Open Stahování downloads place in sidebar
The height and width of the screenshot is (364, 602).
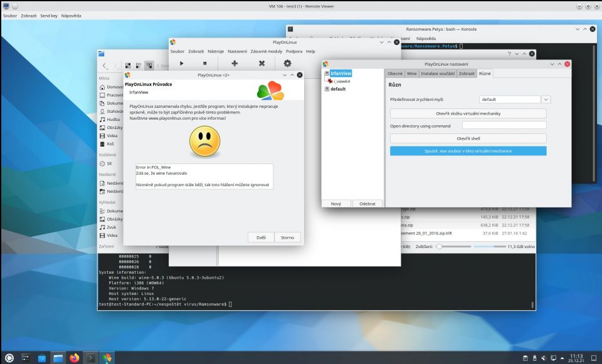coord(111,112)
